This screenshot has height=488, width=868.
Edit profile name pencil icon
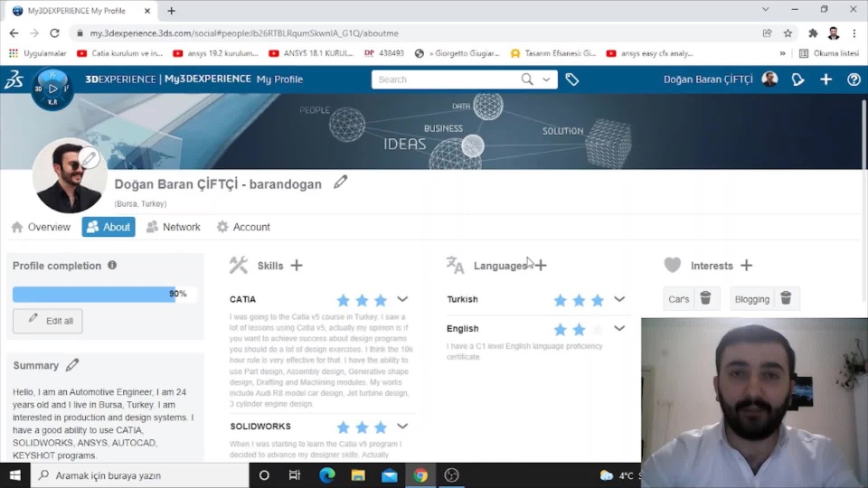pos(341,182)
